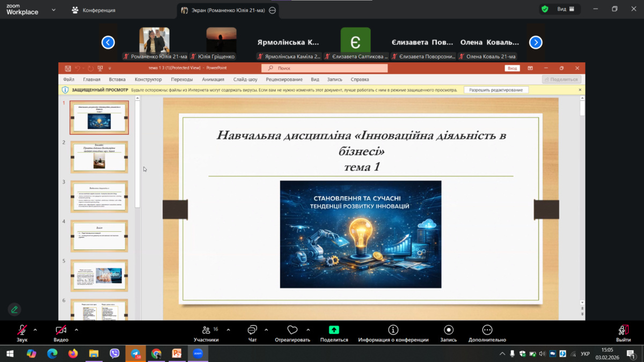Select Єлизавета Салтикова participant thumbnail
This screenshot has height=362, width=644.
click(x=355, y=40)
